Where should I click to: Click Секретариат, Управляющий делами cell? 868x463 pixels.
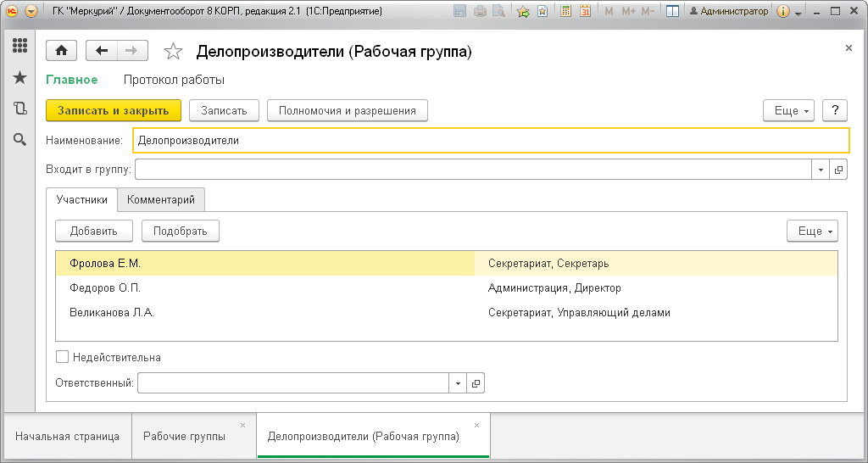tap(656, 312)
